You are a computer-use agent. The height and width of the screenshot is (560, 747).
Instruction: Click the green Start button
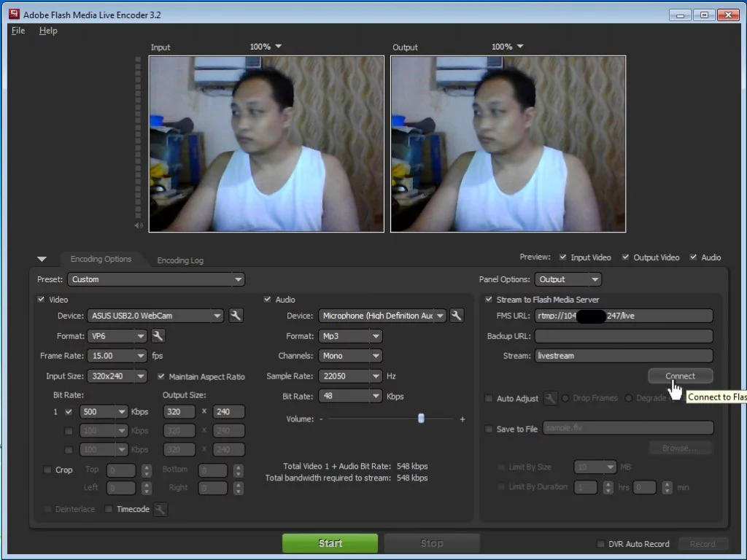click(x=330, y=543)
